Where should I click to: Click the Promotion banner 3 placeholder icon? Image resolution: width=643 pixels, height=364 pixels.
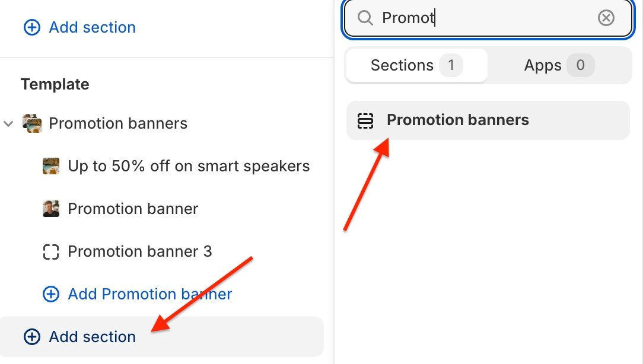[51, 251]
